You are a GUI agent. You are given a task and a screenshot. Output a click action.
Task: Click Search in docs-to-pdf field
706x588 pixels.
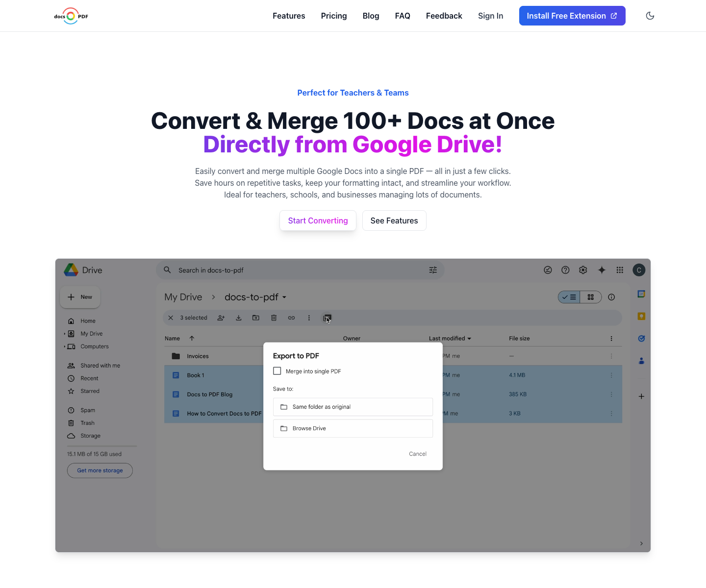click(300, 270)
